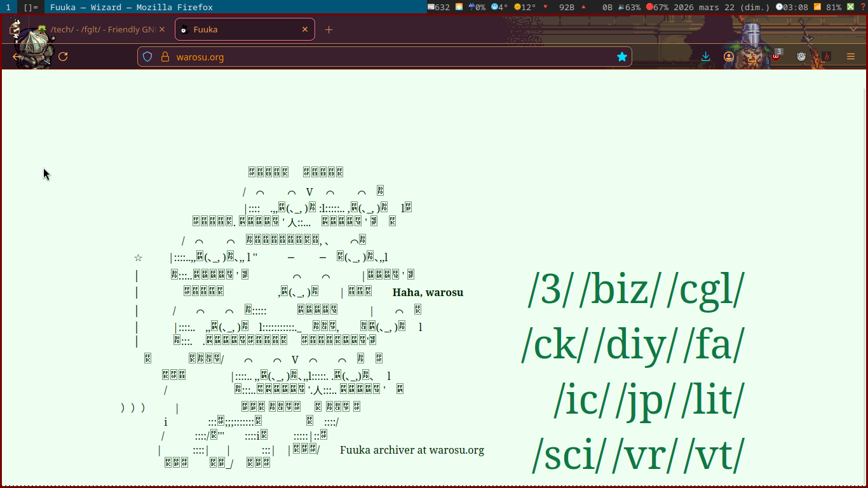
Task: Show site security info via padlock
Action: [165, 57]
